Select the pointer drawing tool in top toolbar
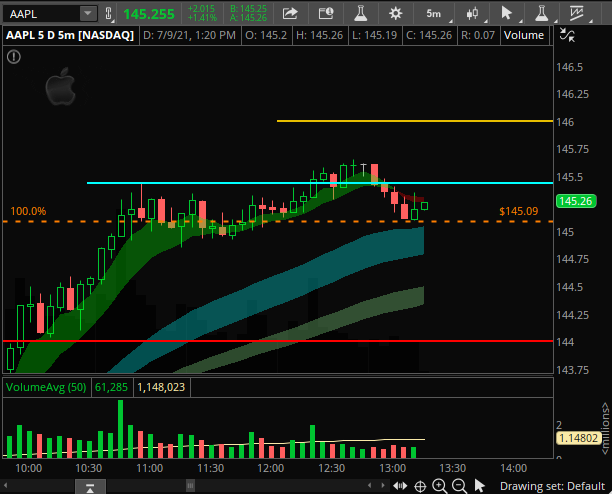The image size is (612, 494). [506, 14]
